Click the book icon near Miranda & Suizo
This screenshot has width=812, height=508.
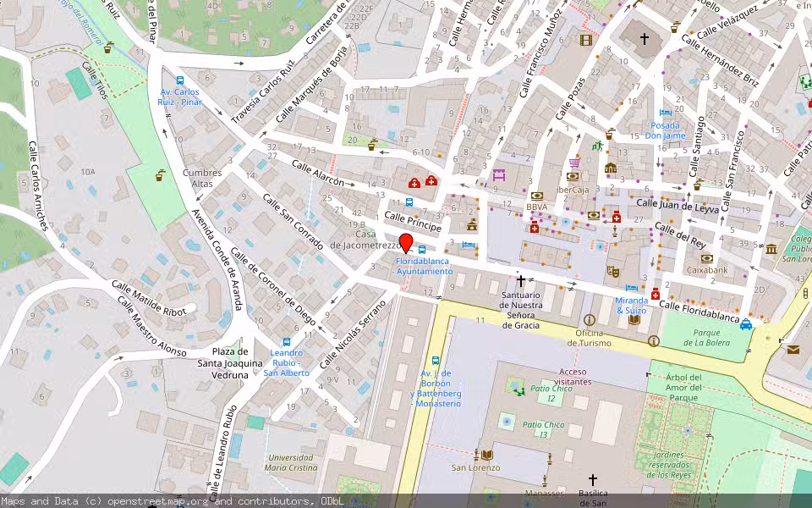632,322
